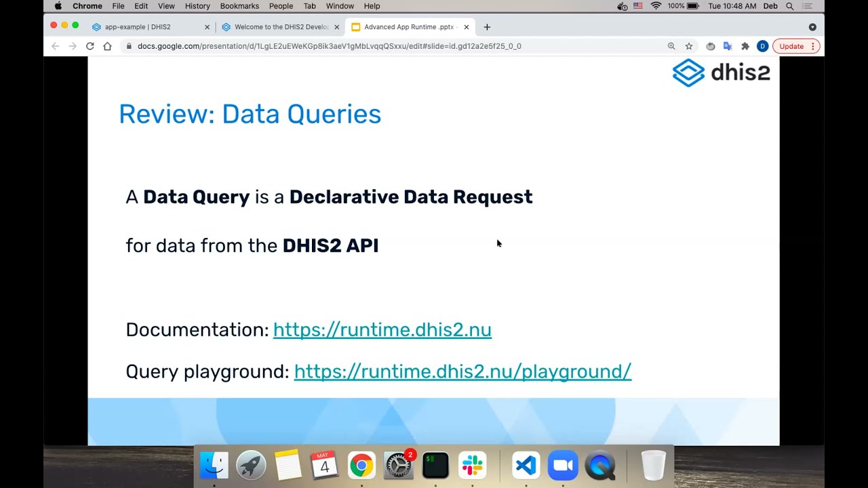Open the tab search dropdown arrow

812,27
